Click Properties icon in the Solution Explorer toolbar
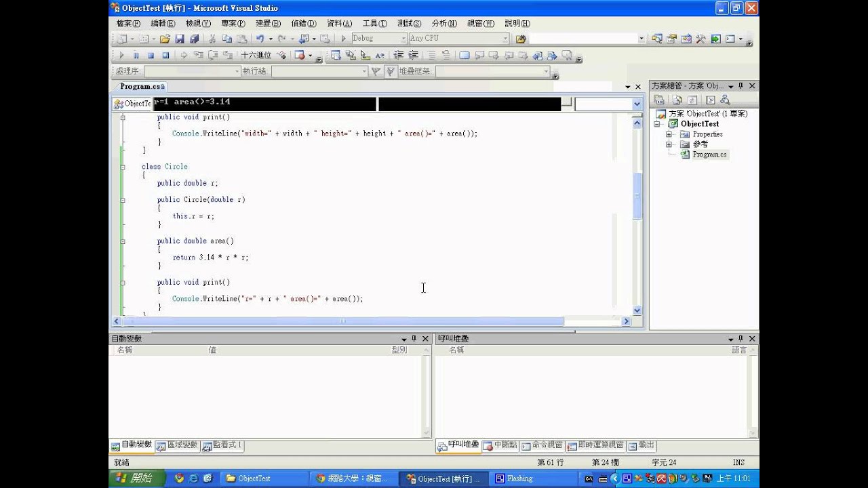 pyautogui.click(x=659, y=100)
